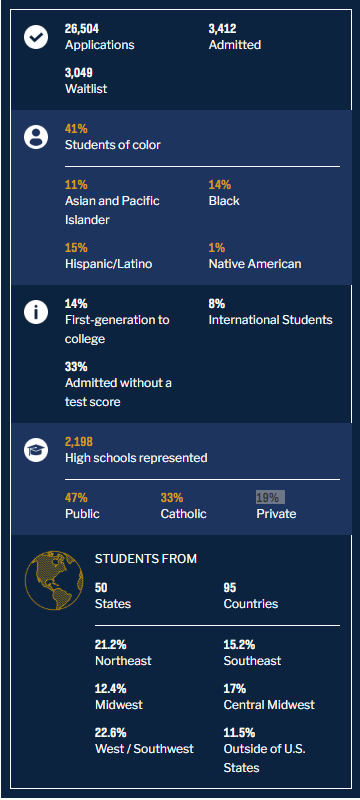Viewport: 360px width, 800px height.
Task: Click the 95 Countries statistic
Action: (250, 596)
